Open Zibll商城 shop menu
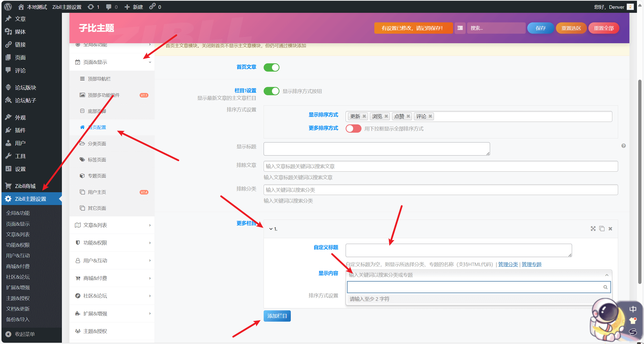 [x=32, y=186]
